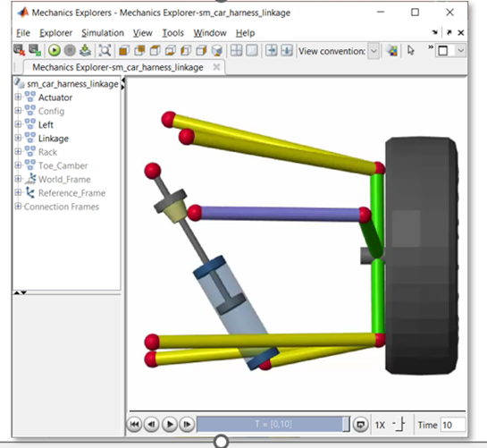
Task: Close the sm_car_harness_linkage tab
Action: (216, 67)
